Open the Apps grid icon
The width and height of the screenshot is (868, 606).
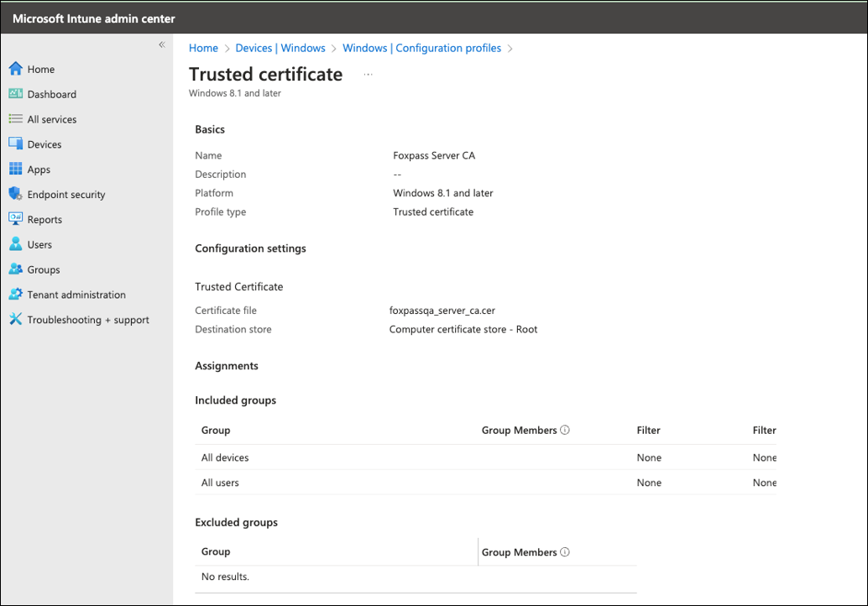[x=15, y=170]
